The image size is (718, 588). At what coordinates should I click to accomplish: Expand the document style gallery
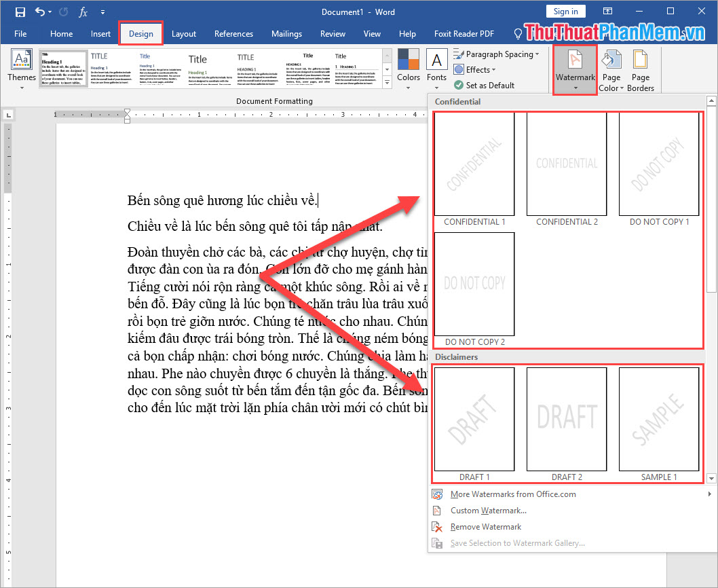(388, 82)
